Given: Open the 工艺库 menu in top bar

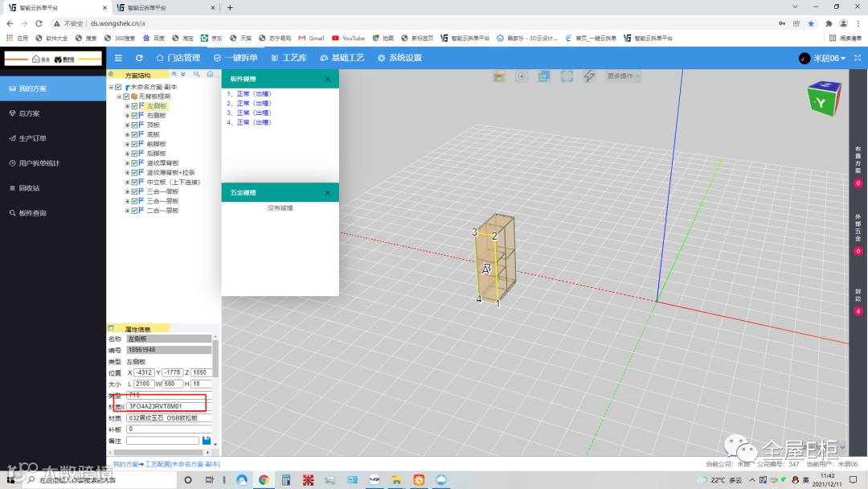Looking at the screenshot, I should click(289, 58).
